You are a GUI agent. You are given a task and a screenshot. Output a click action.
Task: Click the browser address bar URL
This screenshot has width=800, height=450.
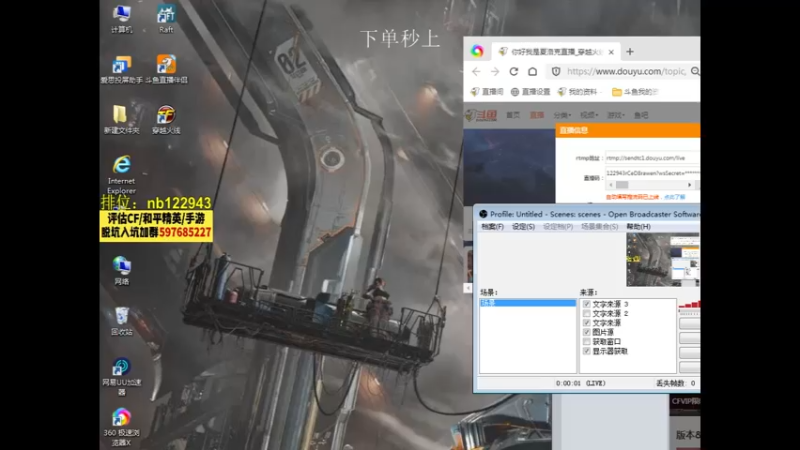[626, 71]
